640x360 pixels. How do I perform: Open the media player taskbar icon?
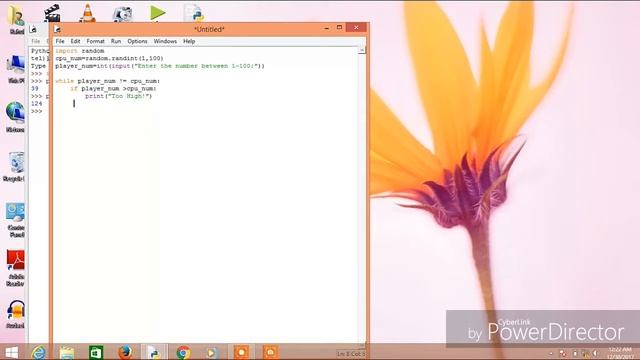[211, 353]
